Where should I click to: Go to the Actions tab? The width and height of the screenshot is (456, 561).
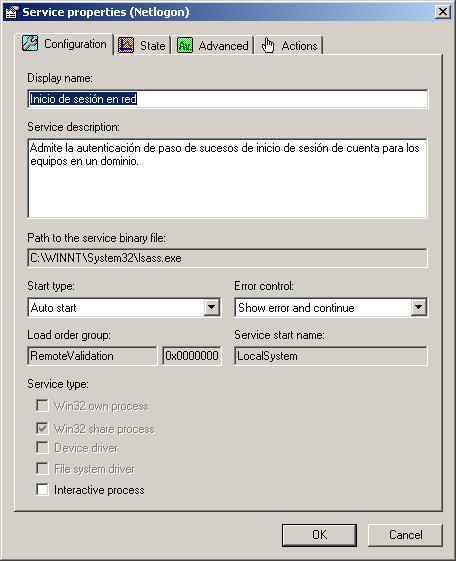pyautogui.click(x=289, y=45)
